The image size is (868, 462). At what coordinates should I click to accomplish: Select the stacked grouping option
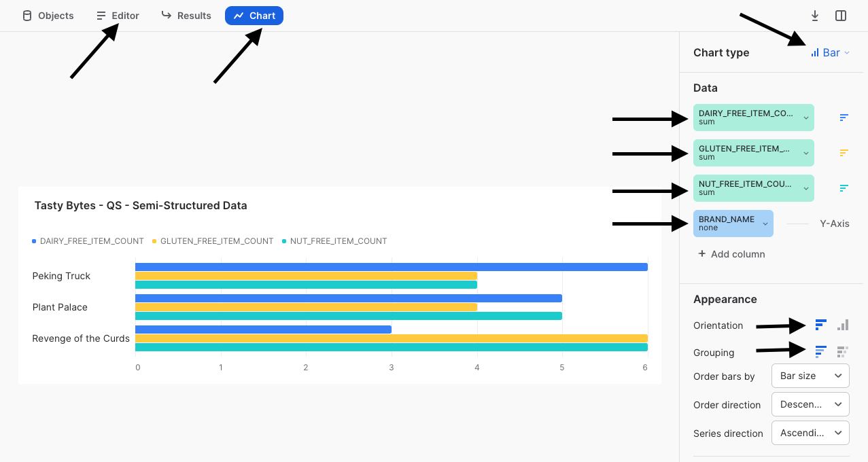[x=820, y=352]
